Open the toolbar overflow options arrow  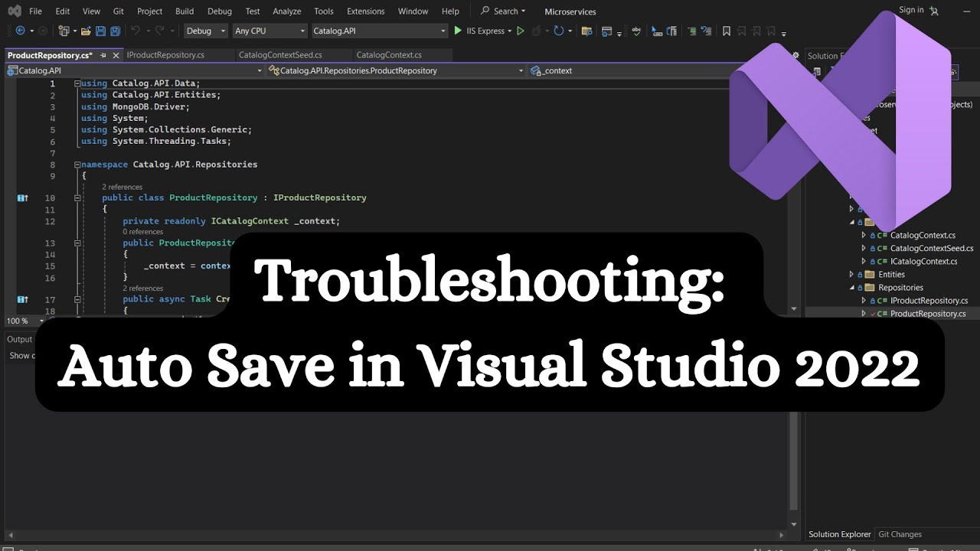784,33
